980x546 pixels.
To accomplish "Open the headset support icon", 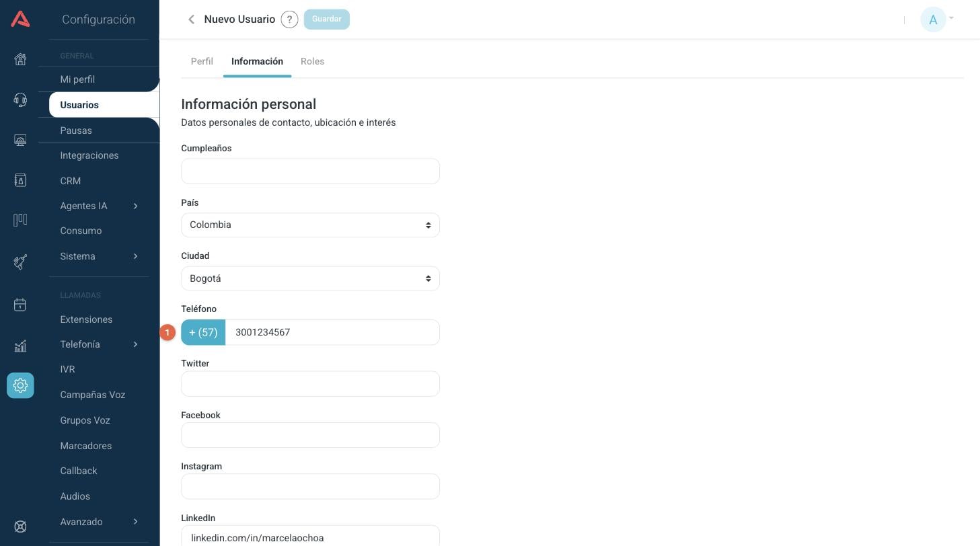I will (x=20, y=100).
